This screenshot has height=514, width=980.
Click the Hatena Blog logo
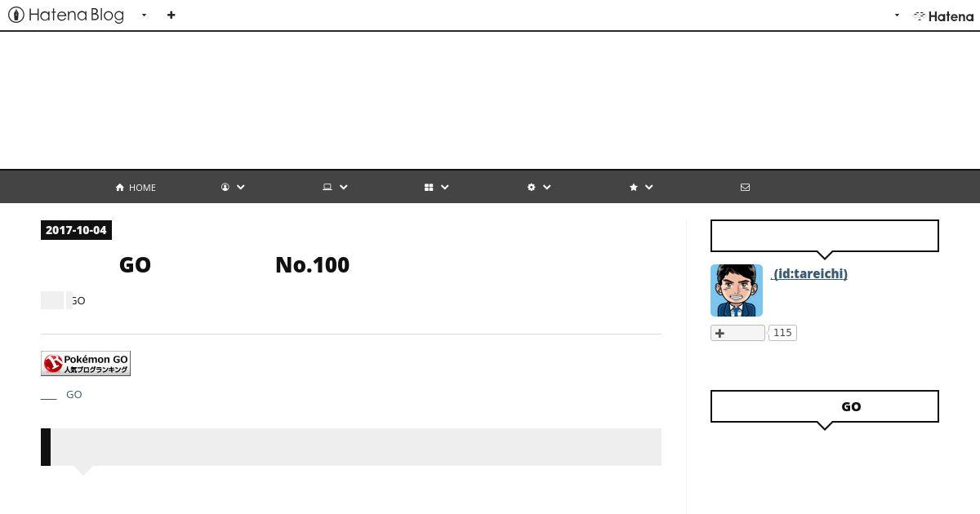[65, 15]
